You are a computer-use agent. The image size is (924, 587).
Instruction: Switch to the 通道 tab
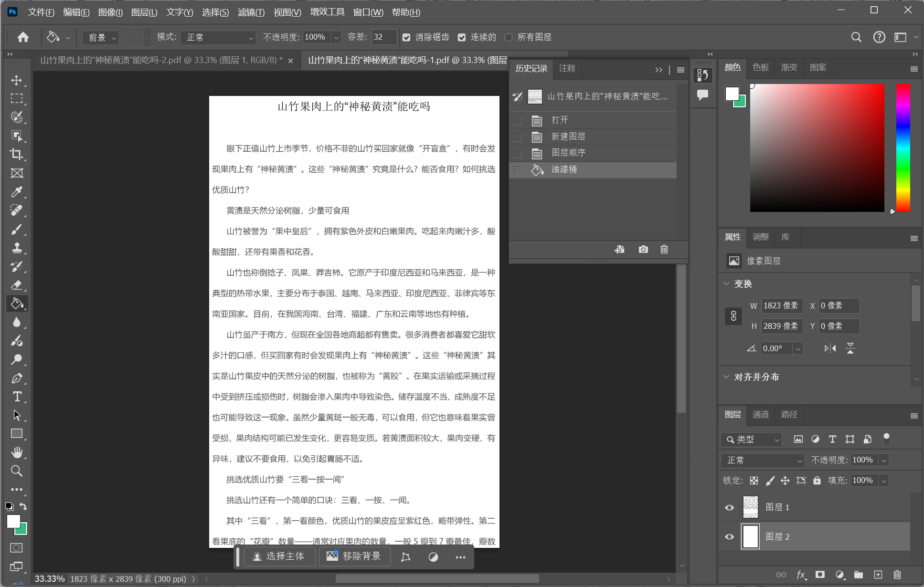tap(760, 415)
